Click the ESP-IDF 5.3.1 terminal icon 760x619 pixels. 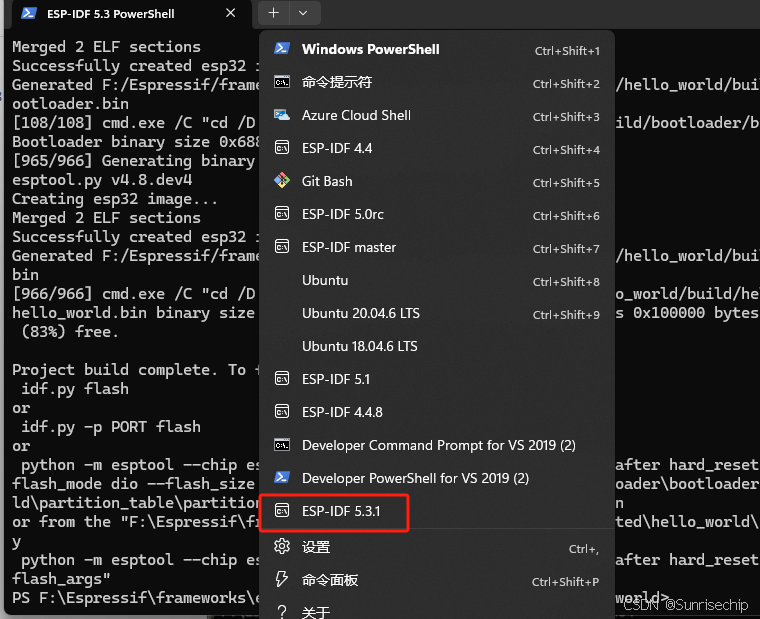point(282,510)
